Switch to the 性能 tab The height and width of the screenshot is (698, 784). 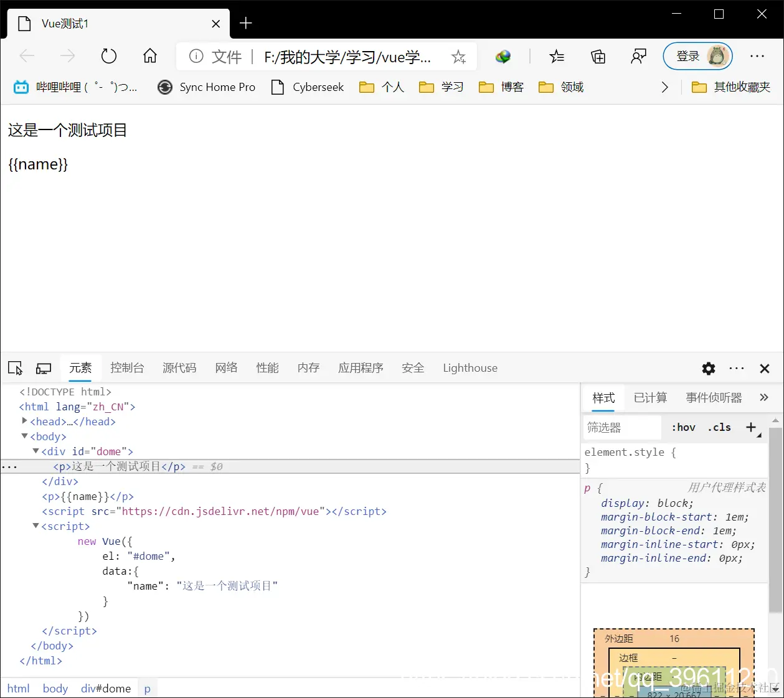click(x=268, y=368)
